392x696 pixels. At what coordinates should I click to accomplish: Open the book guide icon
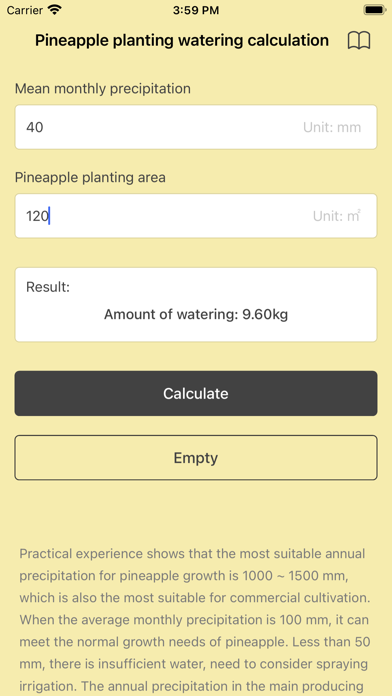tap(359, 41)
